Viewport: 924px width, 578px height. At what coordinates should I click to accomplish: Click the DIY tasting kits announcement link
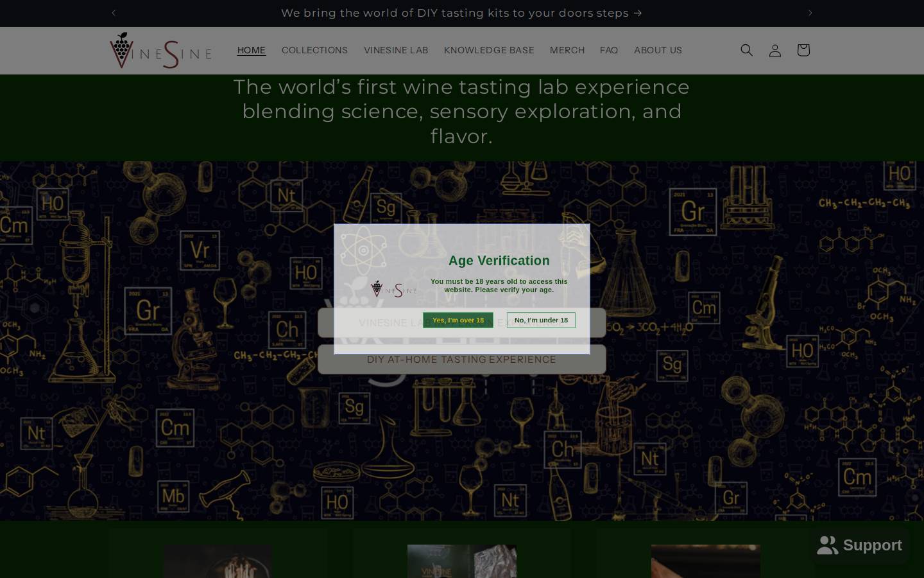[x=461, y=13]
